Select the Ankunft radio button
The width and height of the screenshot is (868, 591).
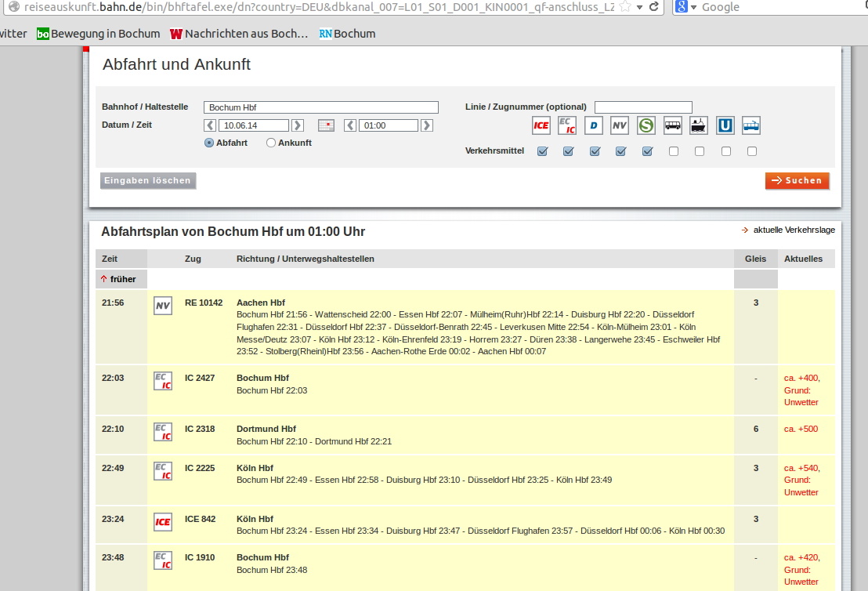tap(271, 143)
